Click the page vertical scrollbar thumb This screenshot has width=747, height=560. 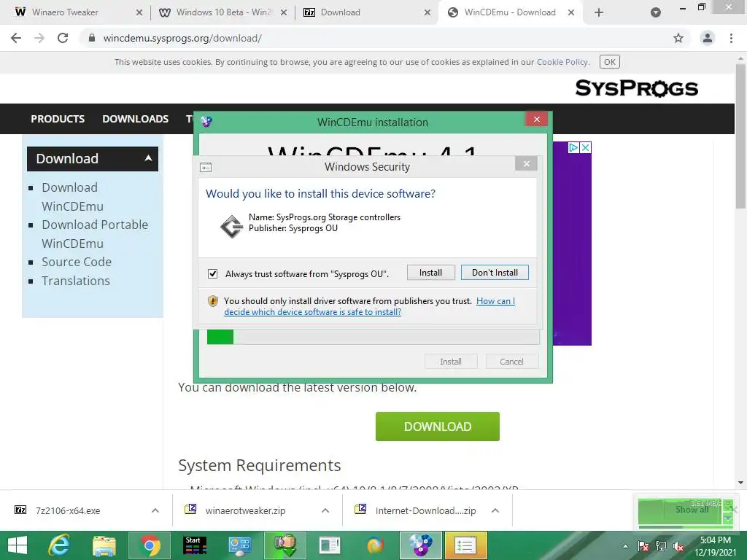[740, 136]
